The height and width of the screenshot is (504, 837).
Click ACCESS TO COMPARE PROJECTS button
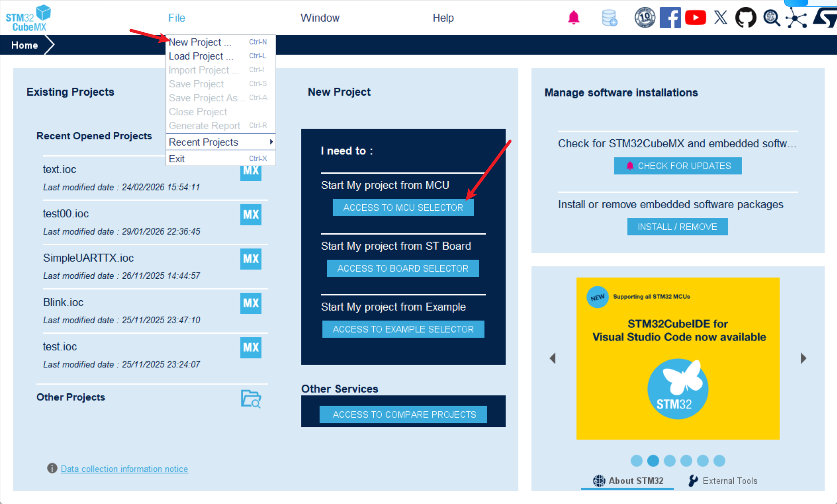(403, 414)
